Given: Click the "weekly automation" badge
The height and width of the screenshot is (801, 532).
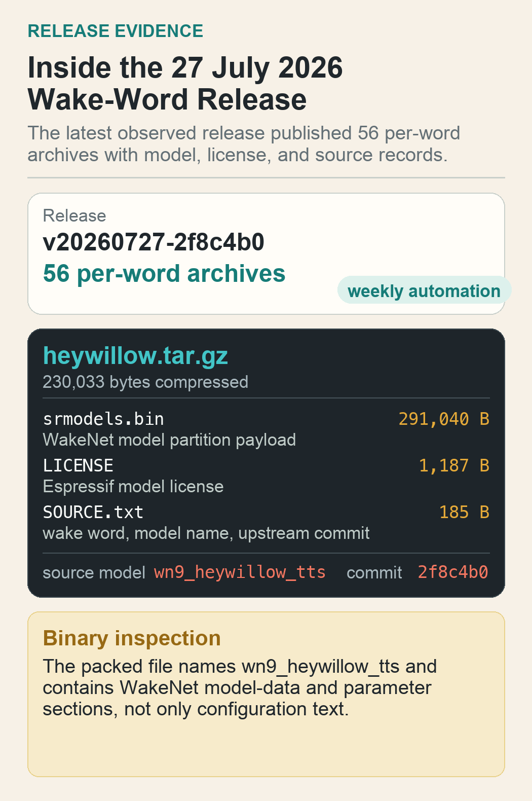Looking at the screenshot, I should (x=424, y=290).
